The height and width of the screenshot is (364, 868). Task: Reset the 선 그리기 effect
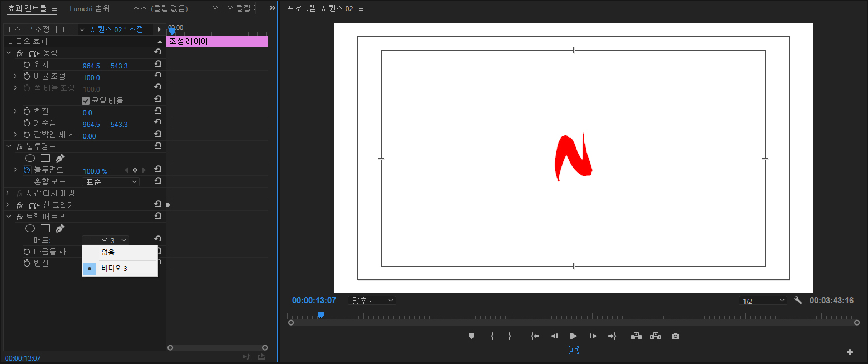point(158,204)
